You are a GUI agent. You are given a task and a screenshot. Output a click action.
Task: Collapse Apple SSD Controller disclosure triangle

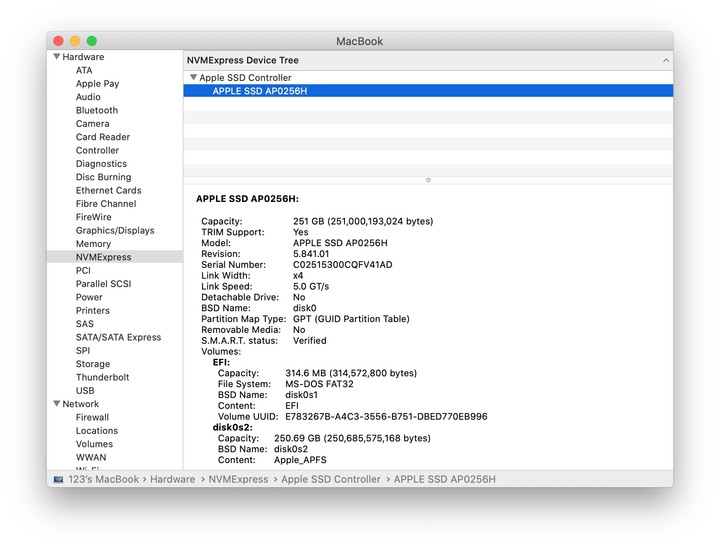(193, 77)
